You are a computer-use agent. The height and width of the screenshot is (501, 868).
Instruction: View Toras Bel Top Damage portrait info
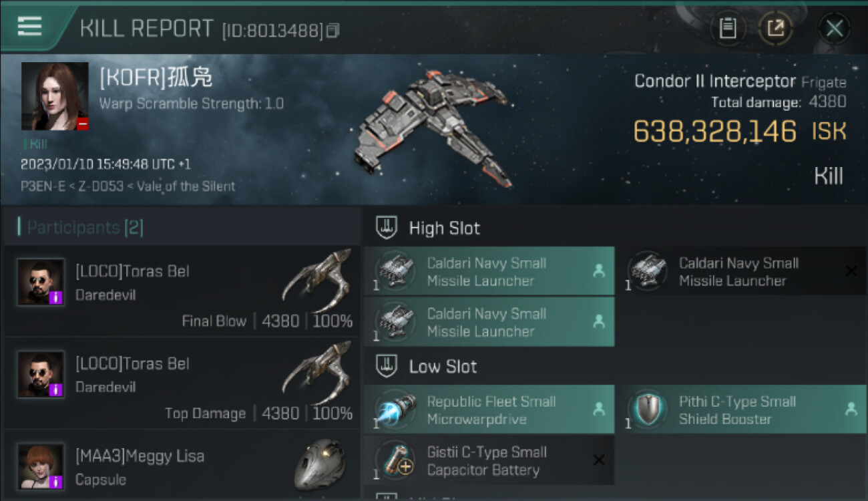41,374
